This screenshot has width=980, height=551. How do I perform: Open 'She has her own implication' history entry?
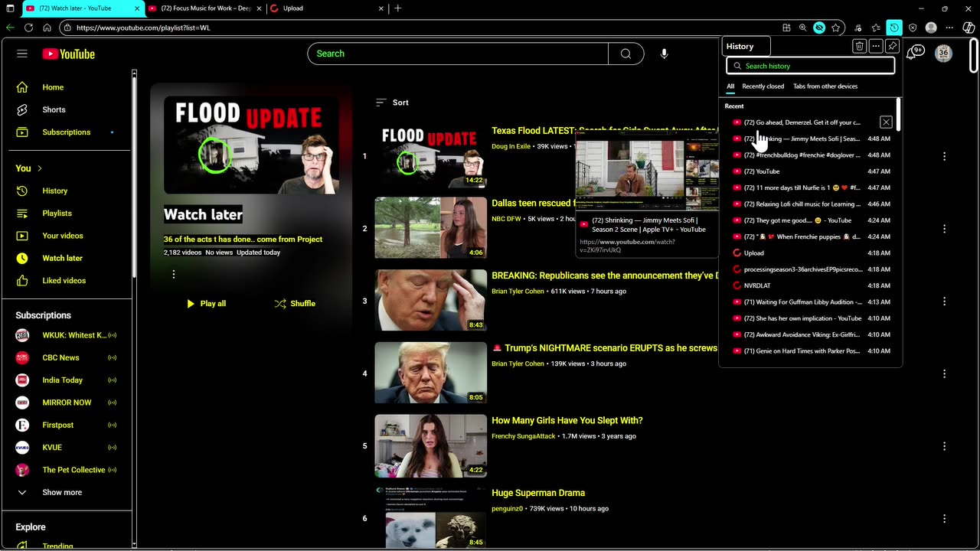tap(802, 318)
